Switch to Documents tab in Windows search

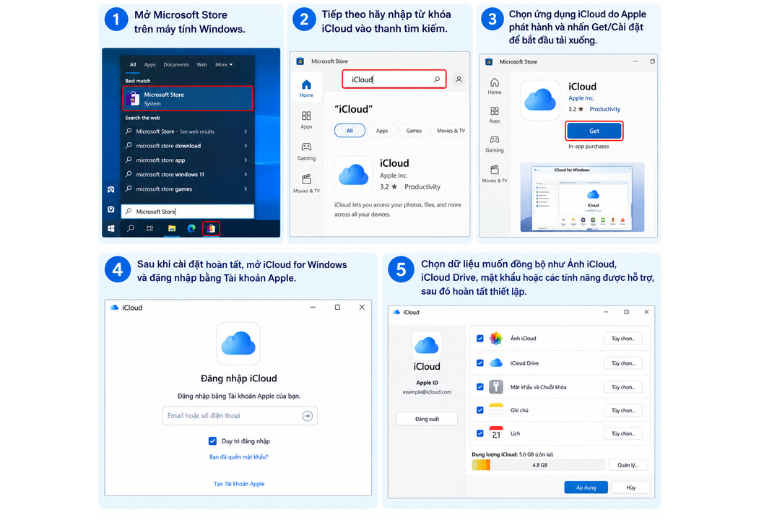tap(176, 65)
